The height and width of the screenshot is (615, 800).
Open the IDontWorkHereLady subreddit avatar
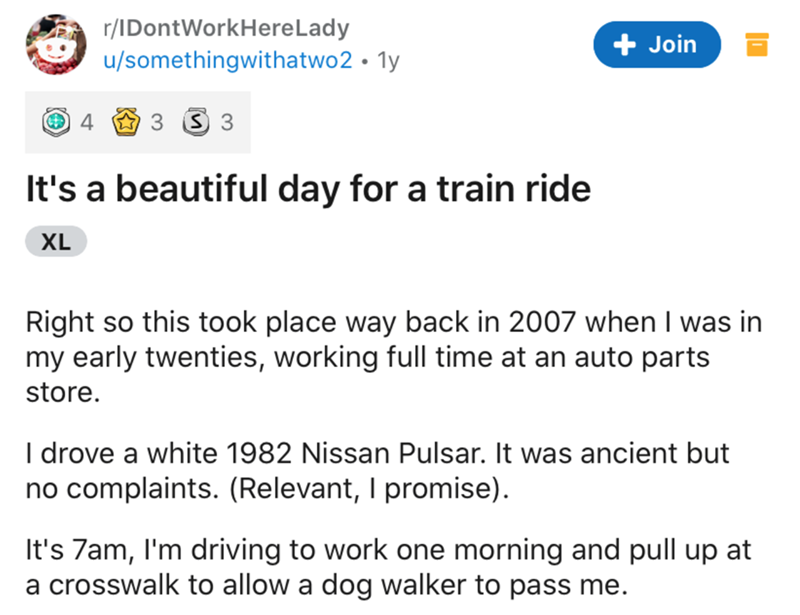56,44
